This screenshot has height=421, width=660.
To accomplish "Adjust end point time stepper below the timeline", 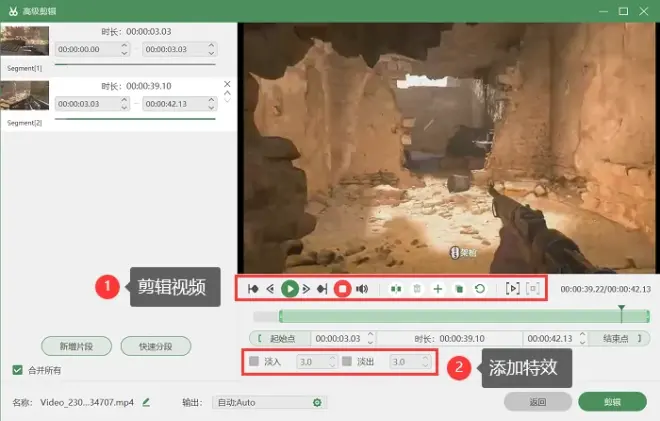I will (x=583, y=338).
